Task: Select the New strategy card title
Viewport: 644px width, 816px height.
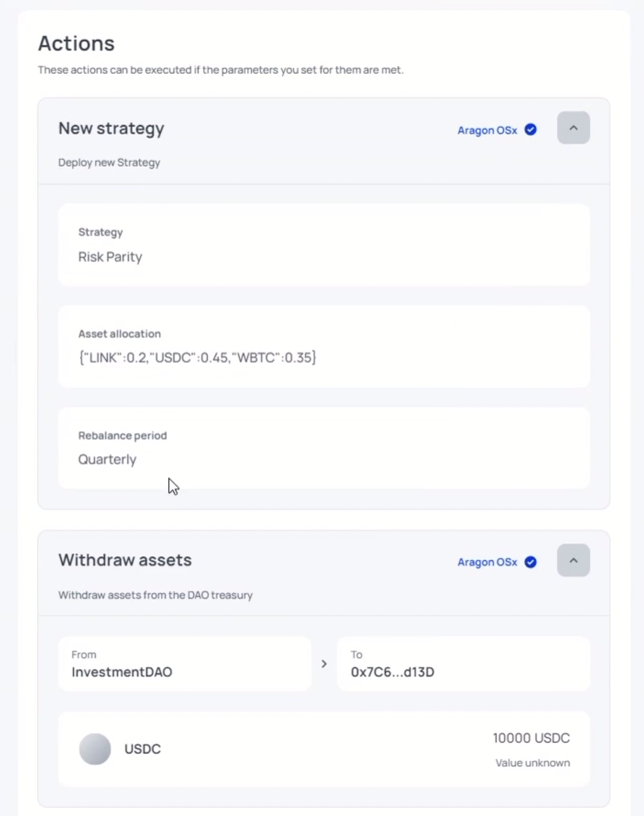Action: 111,127
